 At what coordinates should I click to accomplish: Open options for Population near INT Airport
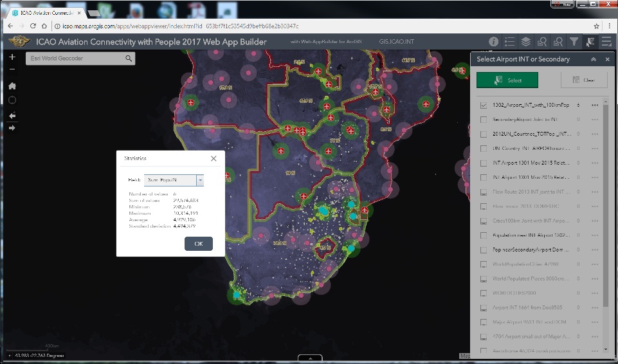(x=595, y=235)
